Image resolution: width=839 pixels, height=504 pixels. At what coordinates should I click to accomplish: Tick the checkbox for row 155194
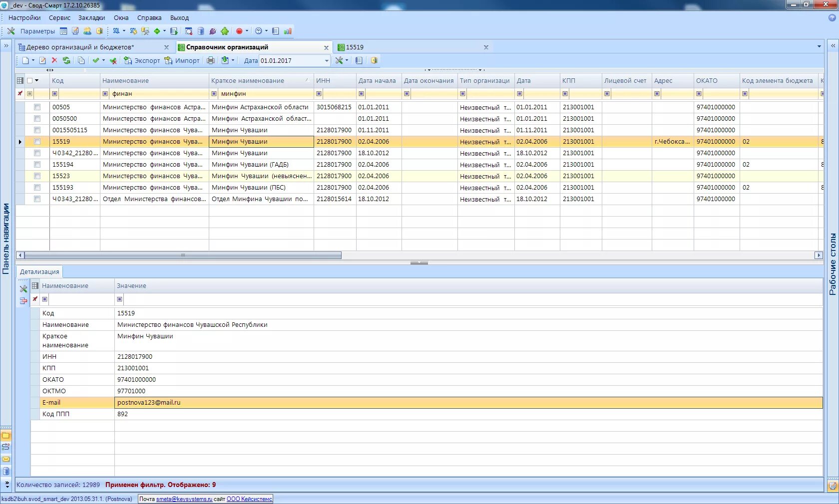click(37, 164)
